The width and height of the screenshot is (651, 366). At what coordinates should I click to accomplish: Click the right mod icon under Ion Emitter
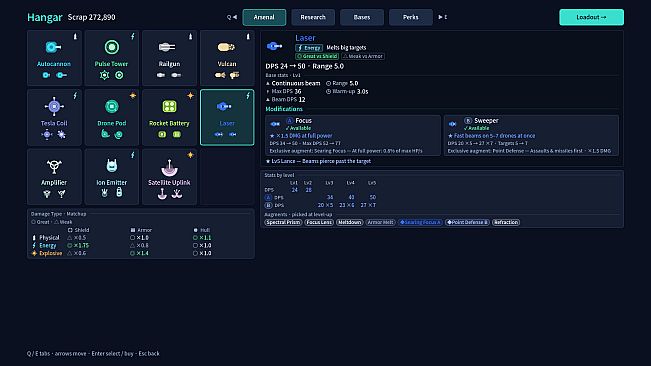119,192
